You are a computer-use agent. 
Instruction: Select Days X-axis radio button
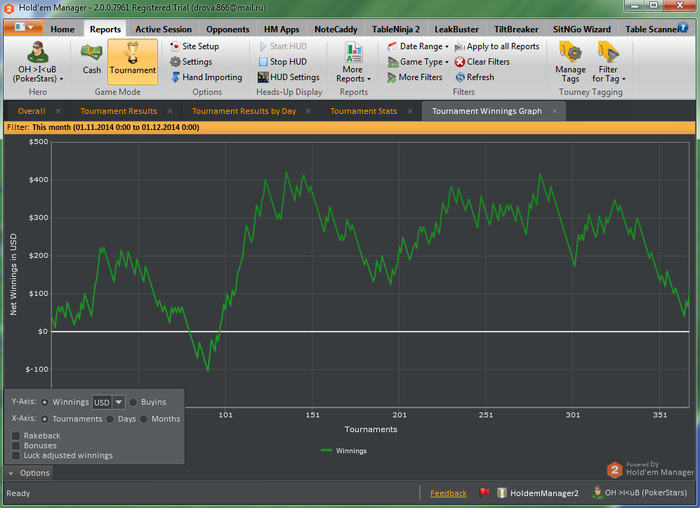110,419
